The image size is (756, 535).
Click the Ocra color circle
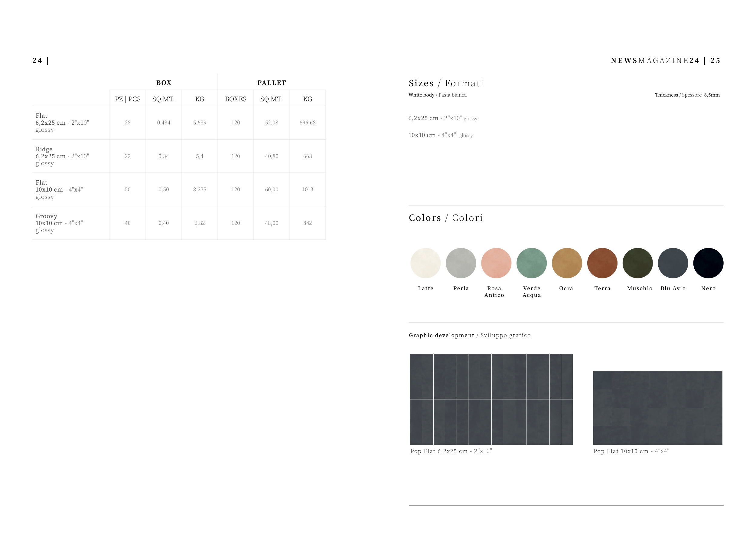pos(567,263)
